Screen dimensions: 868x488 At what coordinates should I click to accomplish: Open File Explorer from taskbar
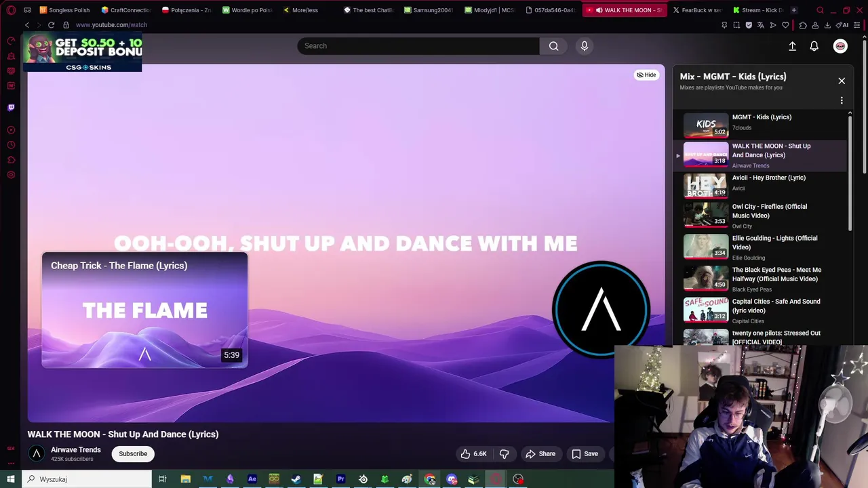185,479
